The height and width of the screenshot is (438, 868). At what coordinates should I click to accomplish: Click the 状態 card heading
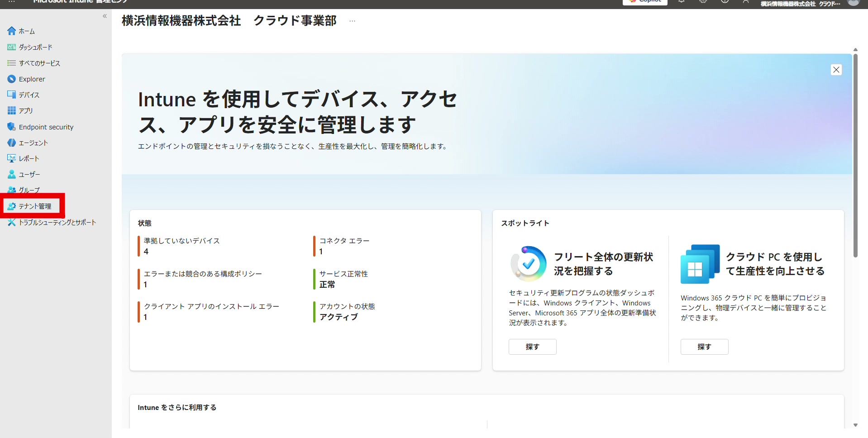tap(145, 223)
